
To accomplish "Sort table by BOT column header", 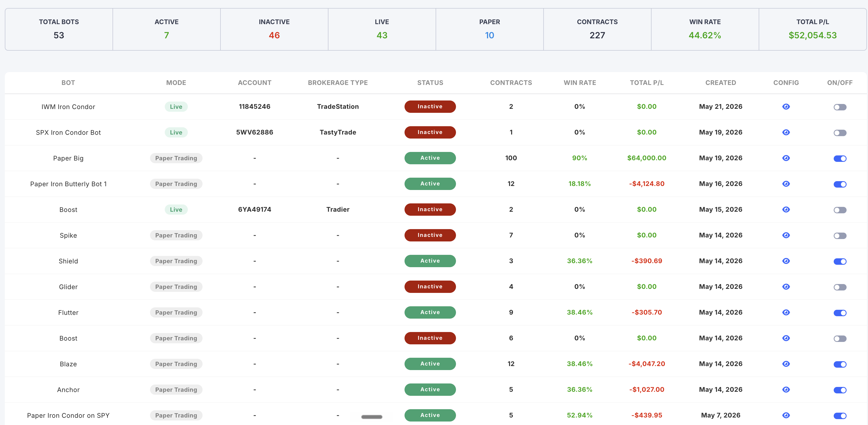I will point(68,83).
